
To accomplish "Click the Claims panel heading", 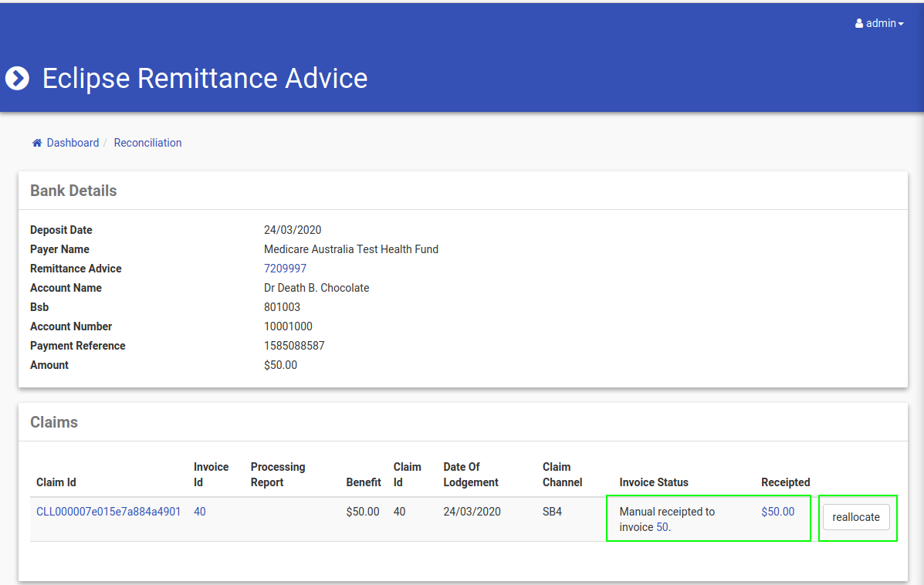I will [54, 422].
